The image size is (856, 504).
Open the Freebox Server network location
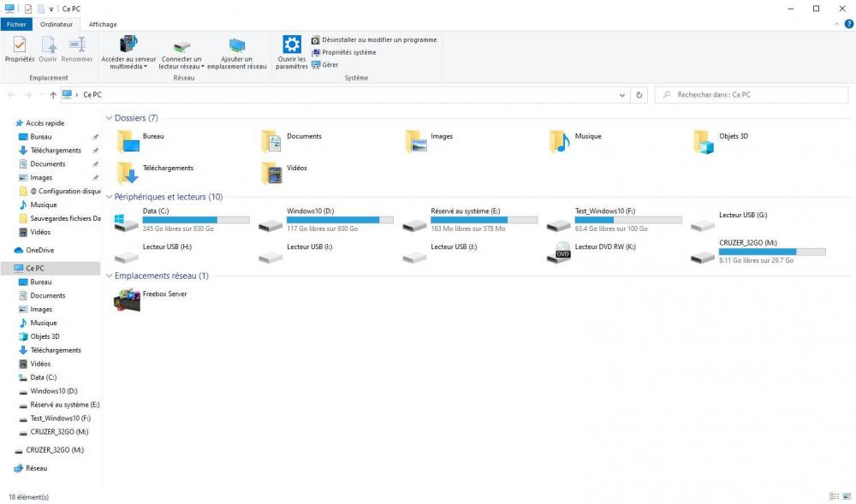pos(128,300)
